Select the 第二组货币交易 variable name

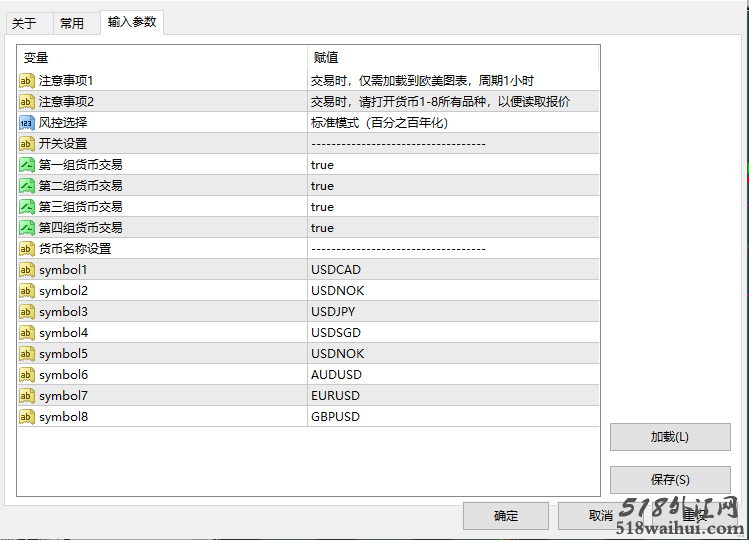coord(81,186)
